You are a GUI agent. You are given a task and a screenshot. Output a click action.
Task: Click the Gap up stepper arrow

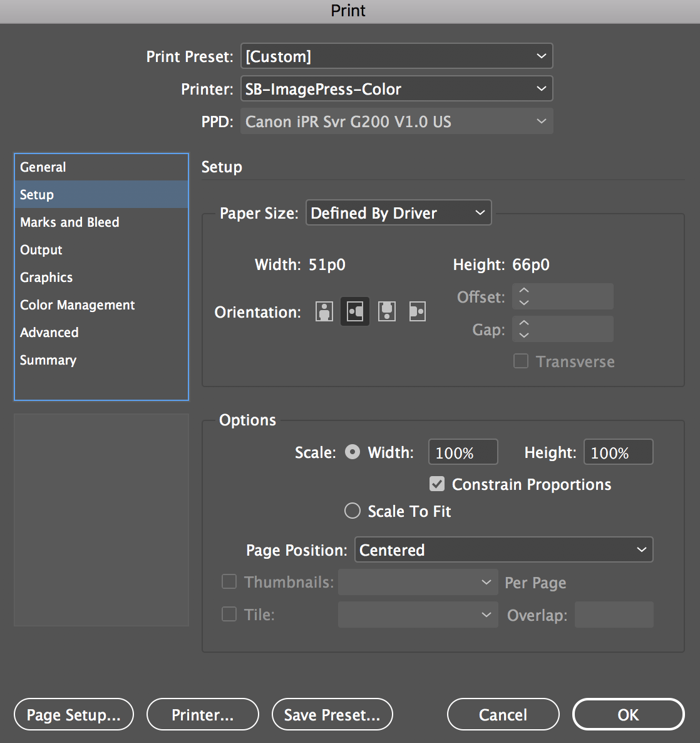[523, 324]
